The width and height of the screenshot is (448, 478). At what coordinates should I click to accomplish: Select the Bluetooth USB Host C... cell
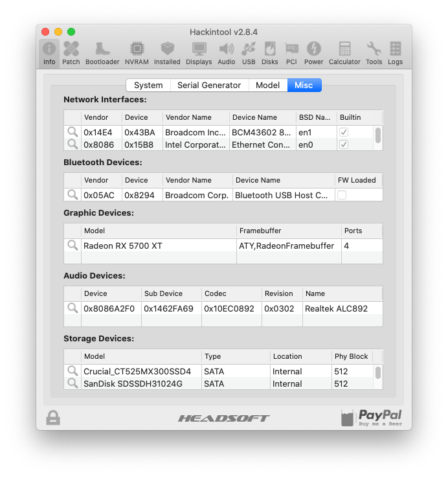click(284, 195)
